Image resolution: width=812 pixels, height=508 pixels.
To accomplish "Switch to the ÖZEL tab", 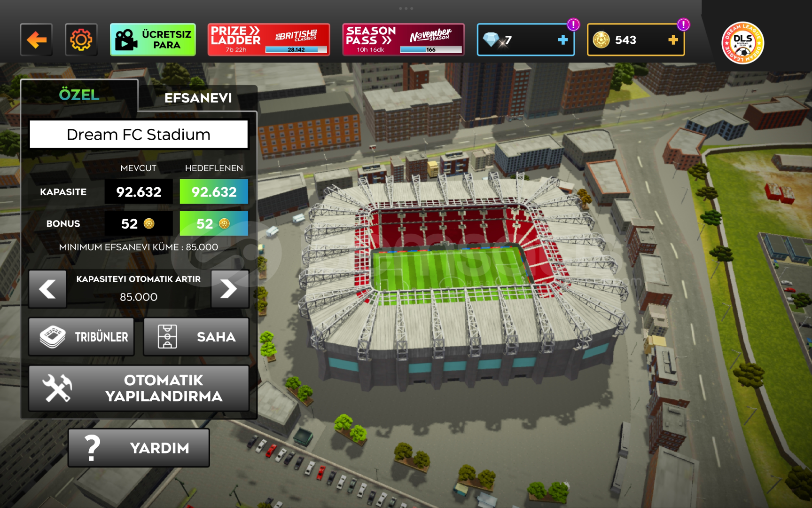I will tap(79, 95).
